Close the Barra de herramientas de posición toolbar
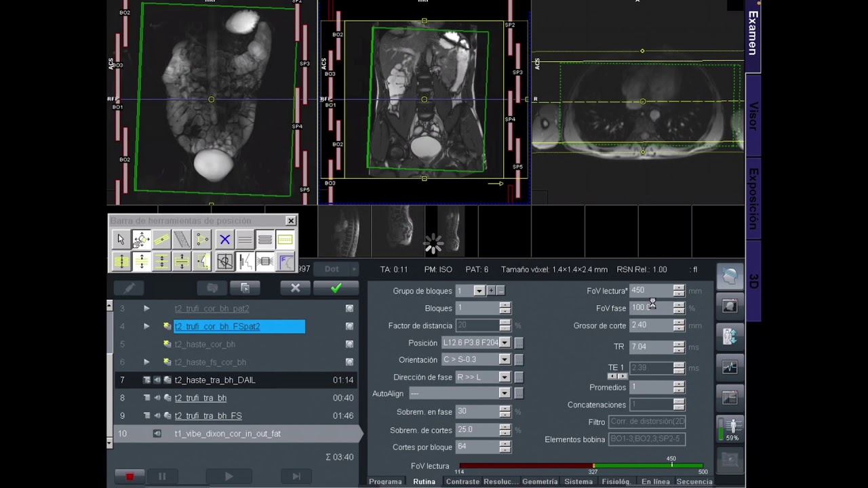The image size is (868, 488). [291, 221]
